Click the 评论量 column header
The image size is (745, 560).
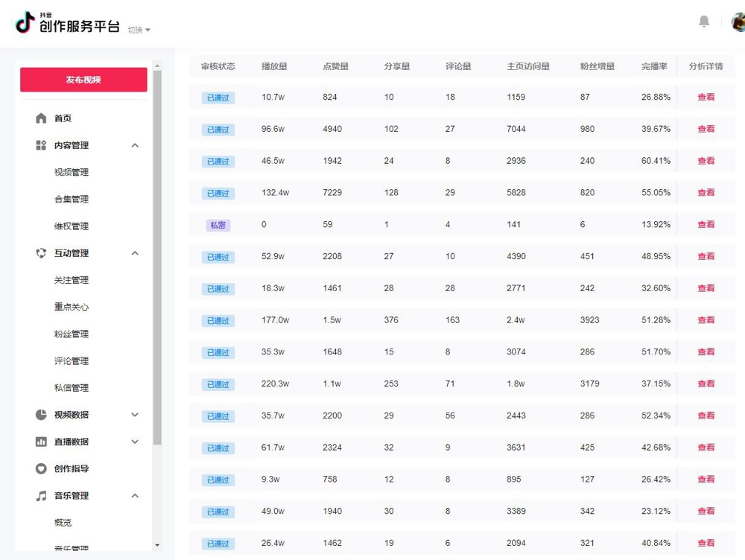tap(458, 66)
